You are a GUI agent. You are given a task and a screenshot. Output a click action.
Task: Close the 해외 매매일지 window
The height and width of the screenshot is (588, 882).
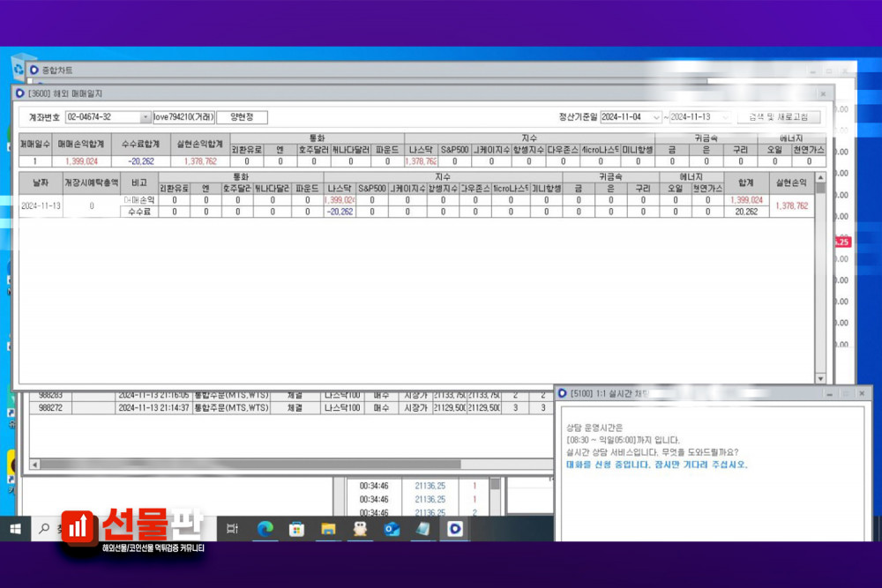point(822,93)
